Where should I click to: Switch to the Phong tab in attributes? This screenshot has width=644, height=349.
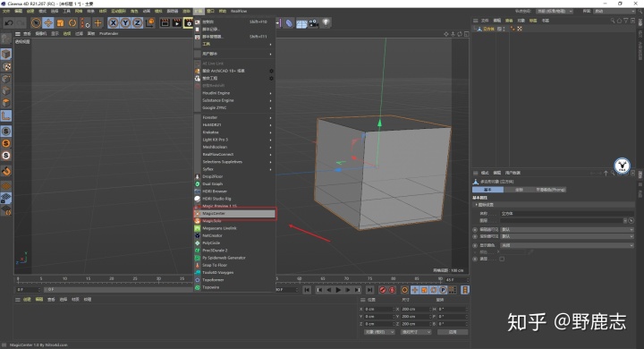[551, 190]
